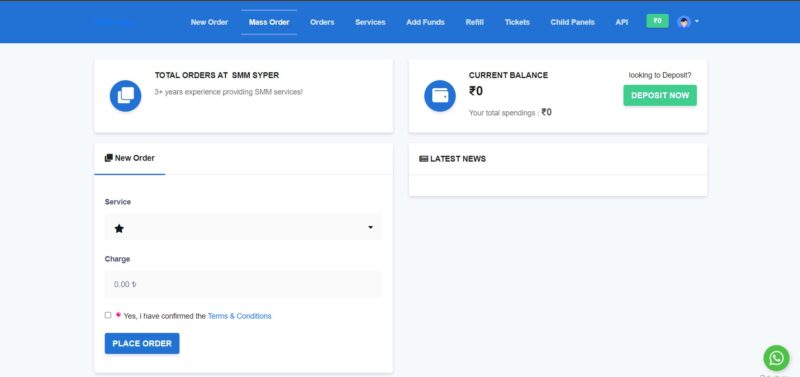The height and width of the screenshot is (377, 800).
Task: Open New Order in the navbar
Action: point(209,22)
